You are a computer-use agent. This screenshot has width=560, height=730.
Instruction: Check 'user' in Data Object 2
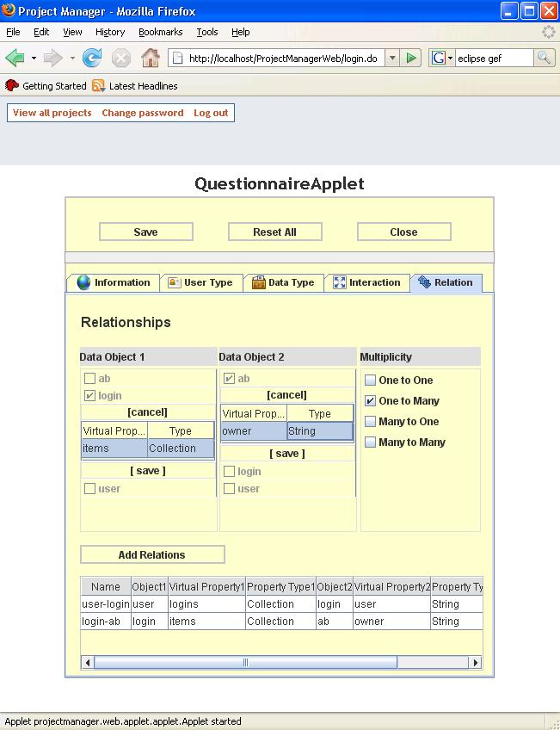click(229, 489)
